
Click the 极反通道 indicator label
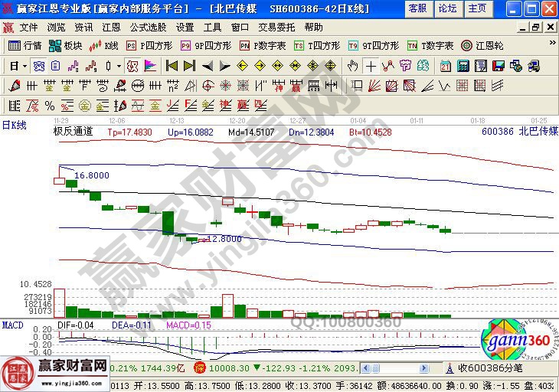coord(73,132)
